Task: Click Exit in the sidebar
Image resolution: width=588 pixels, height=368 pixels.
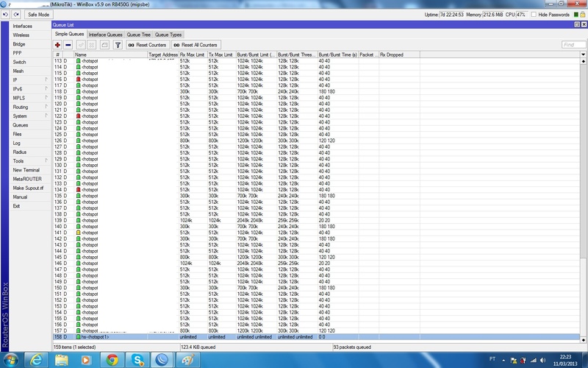Action: tap(16, 206)
